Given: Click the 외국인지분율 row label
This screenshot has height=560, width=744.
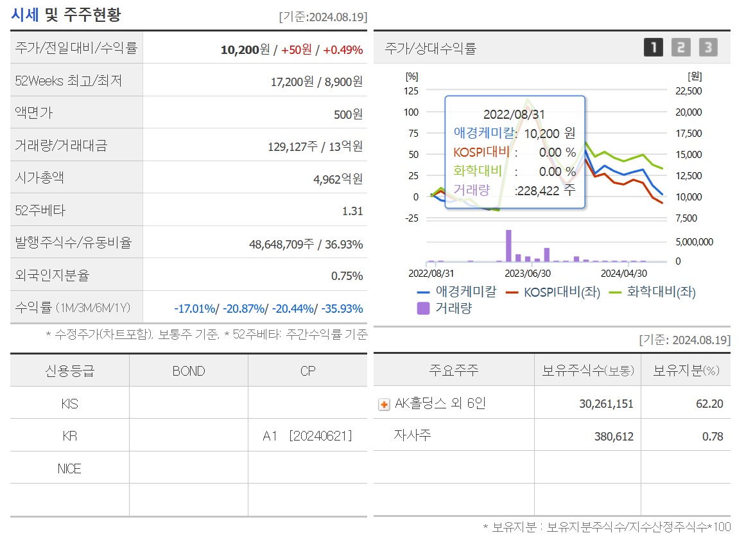Looking at the screenshot, I should (52, 276).
